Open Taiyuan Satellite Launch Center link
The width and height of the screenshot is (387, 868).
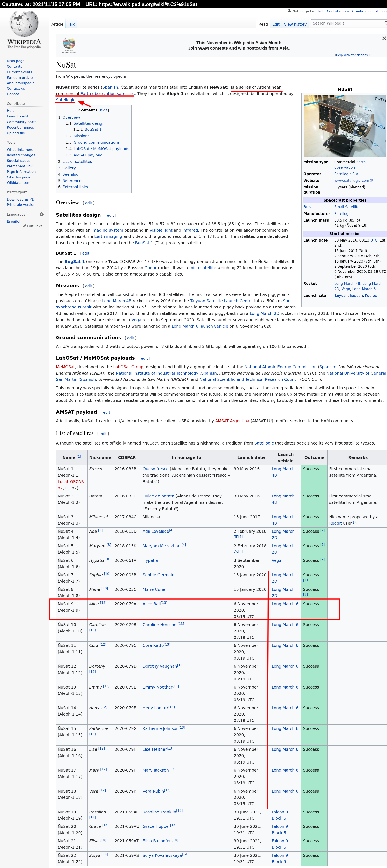point(221,301)
